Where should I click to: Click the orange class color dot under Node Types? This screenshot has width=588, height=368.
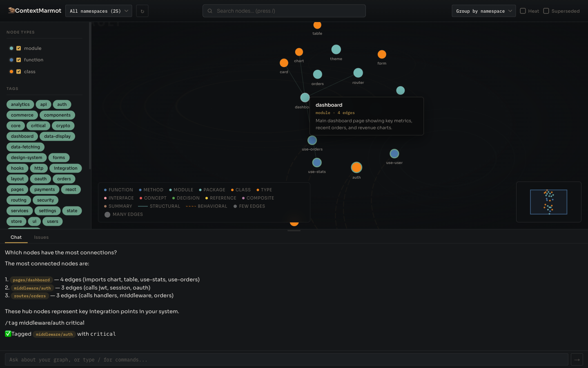pos(11,72)
